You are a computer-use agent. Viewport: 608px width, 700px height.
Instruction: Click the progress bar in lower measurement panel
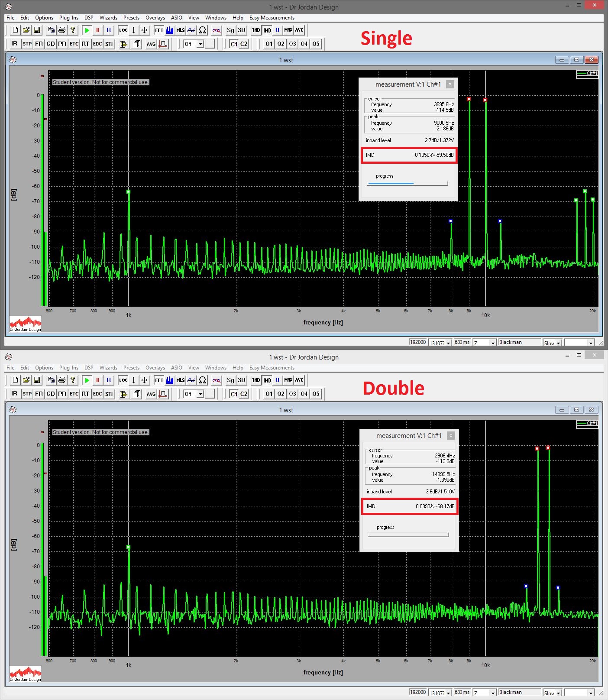(408, 535)
